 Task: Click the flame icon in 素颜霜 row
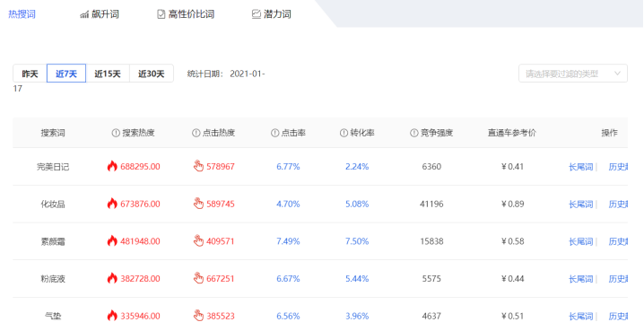[112, 241]
